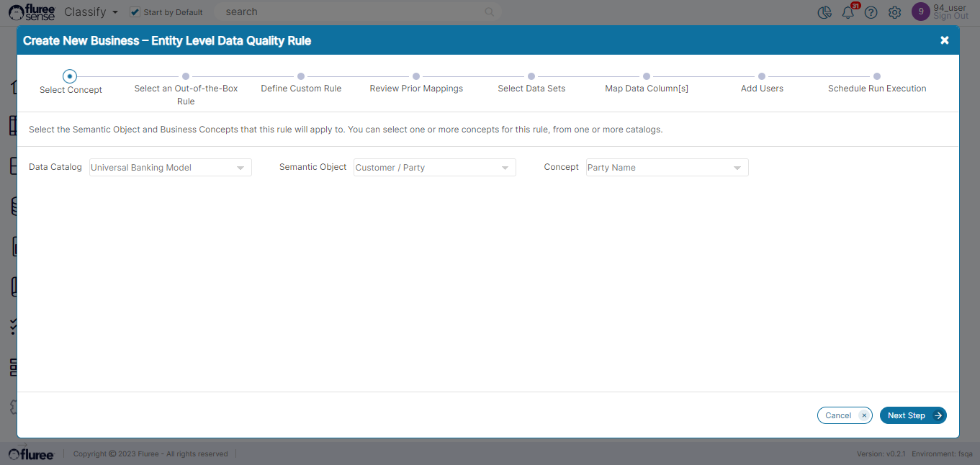980x465 pixels.
Task: Cancel the rule creation
Action: tap(844, 415)
